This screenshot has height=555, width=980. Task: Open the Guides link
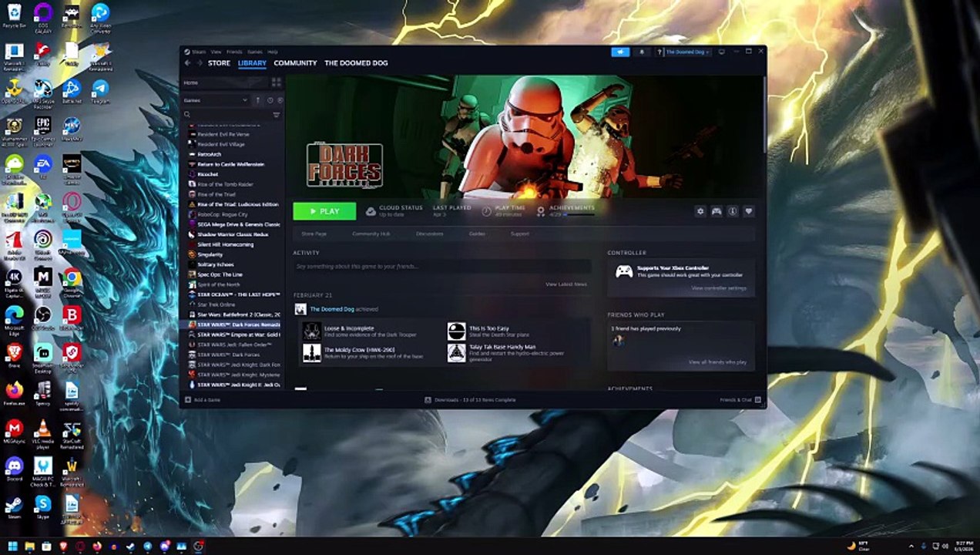(477, 234)
